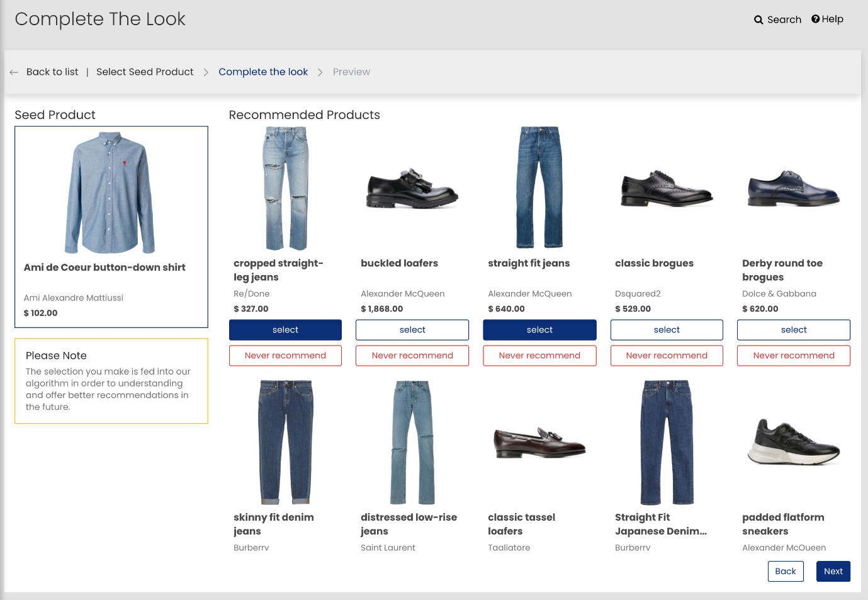Click the classic tassel loafers title
The width and height of the screenshot is (868, 600).
[521, 524]
